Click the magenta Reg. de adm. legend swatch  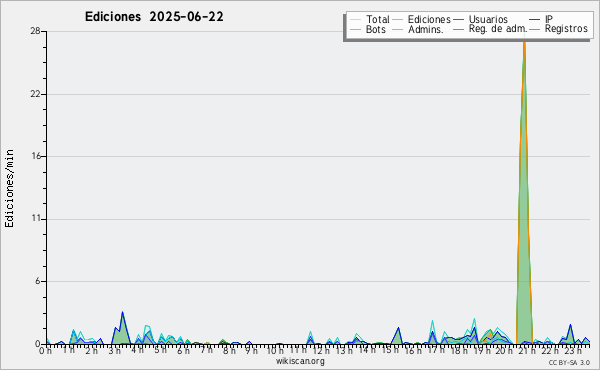point(458,29)
